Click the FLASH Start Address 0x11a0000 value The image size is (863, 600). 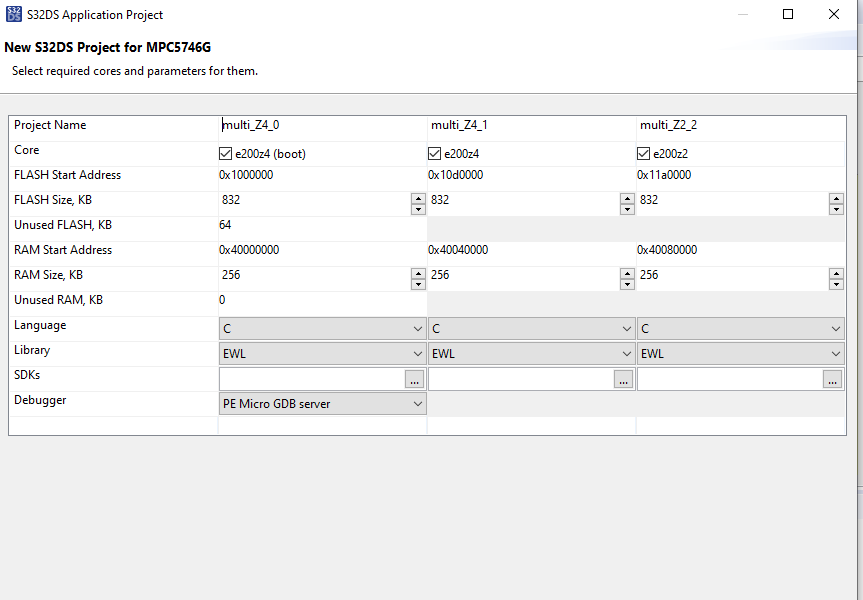tap(665, 174)
